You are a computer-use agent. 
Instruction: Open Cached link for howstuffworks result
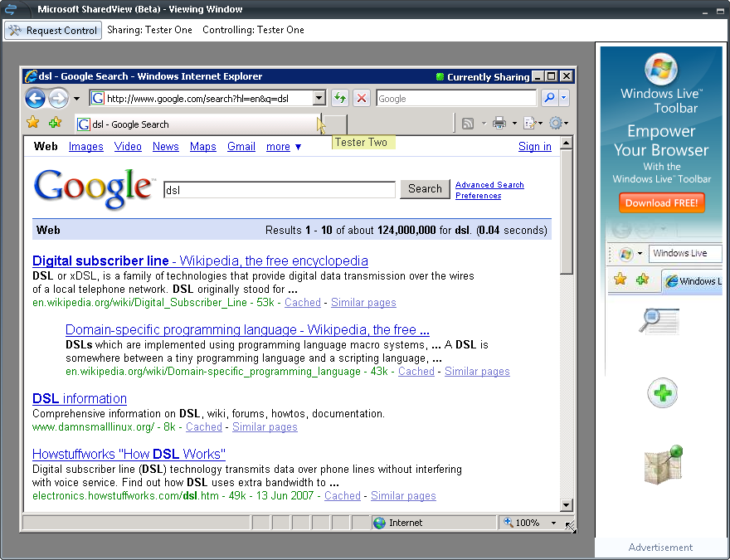tap(343, 496)
